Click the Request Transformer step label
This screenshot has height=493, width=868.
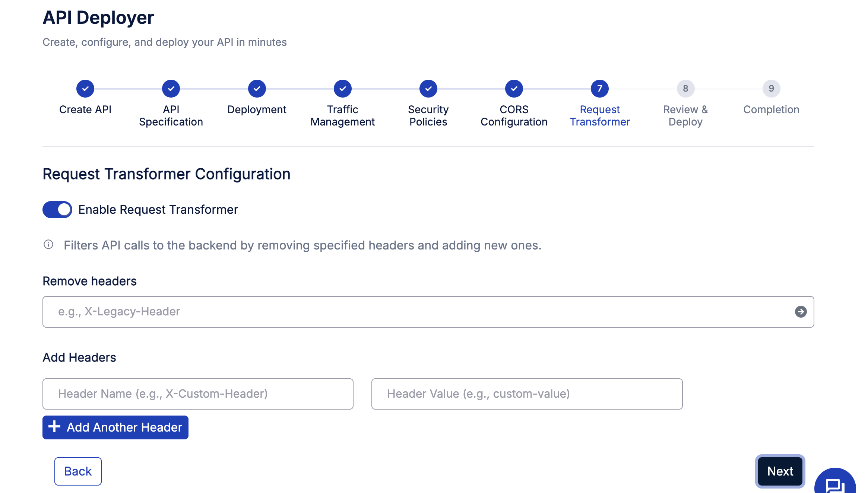[x=600, y=116]
